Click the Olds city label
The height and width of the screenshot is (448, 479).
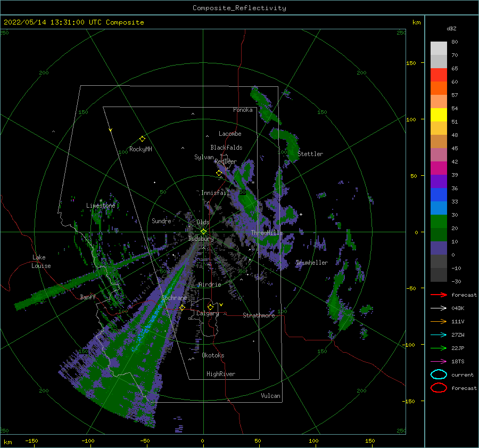point(203,222)
